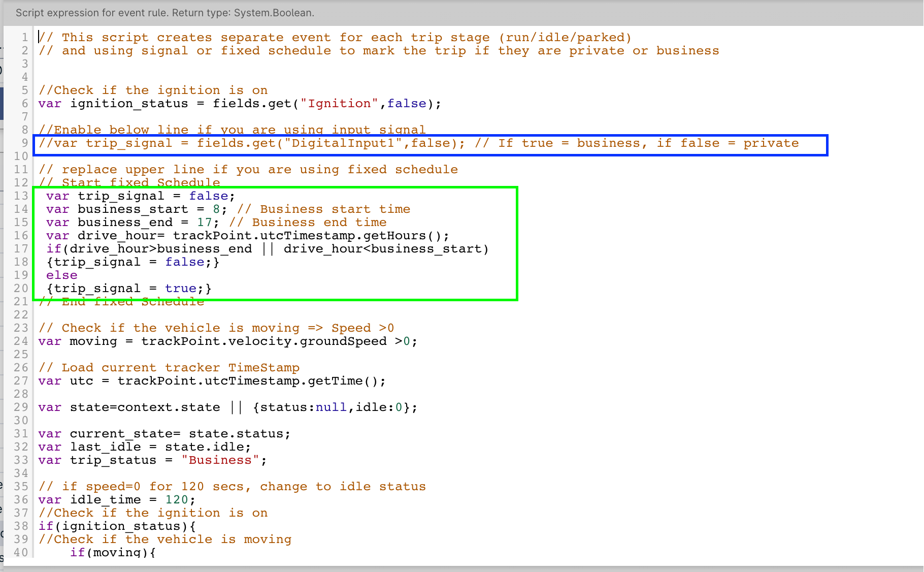Click the drive_hour getHours() line

click(x=248, y=236)
